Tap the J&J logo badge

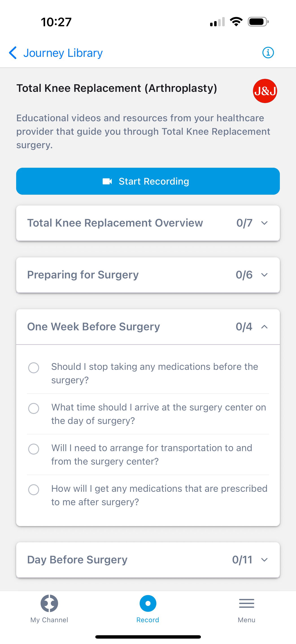point(265,91)
